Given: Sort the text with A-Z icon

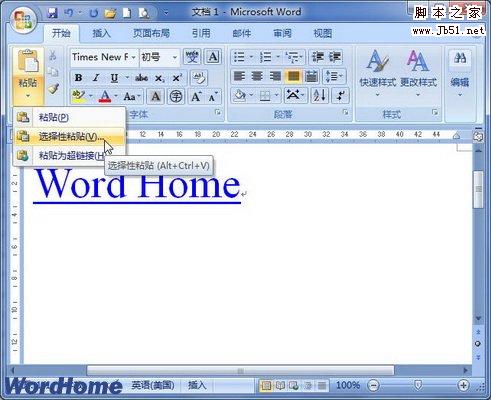Looking at the screenshot, I should pos(319,96).
